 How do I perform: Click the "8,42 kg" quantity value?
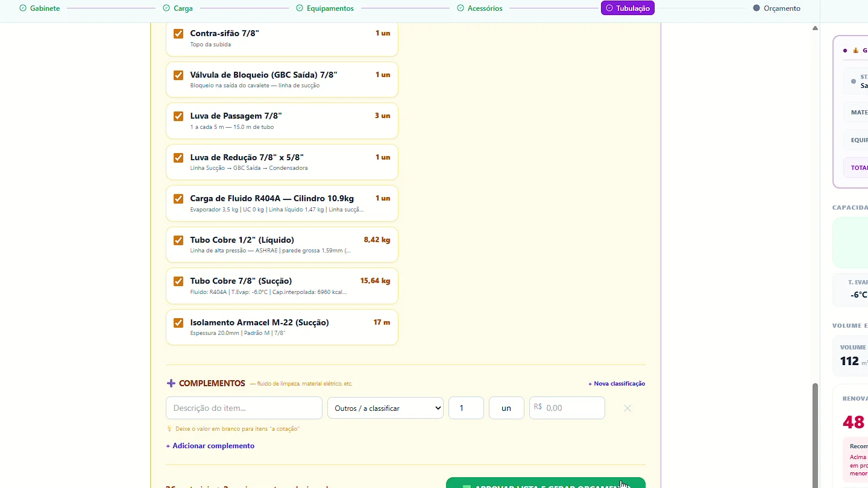(x=377, y=240)
